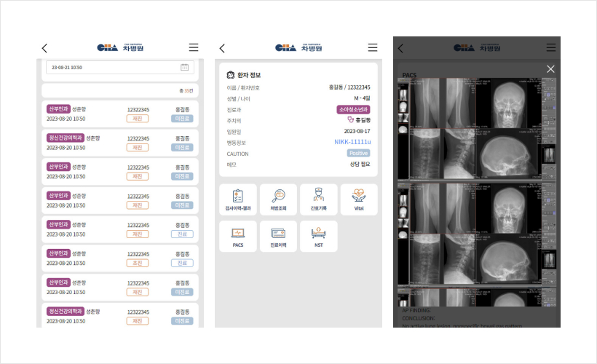
Task: Open the frontal skull X-ray in the middle PACS image
Action: (x=509, y=208)
